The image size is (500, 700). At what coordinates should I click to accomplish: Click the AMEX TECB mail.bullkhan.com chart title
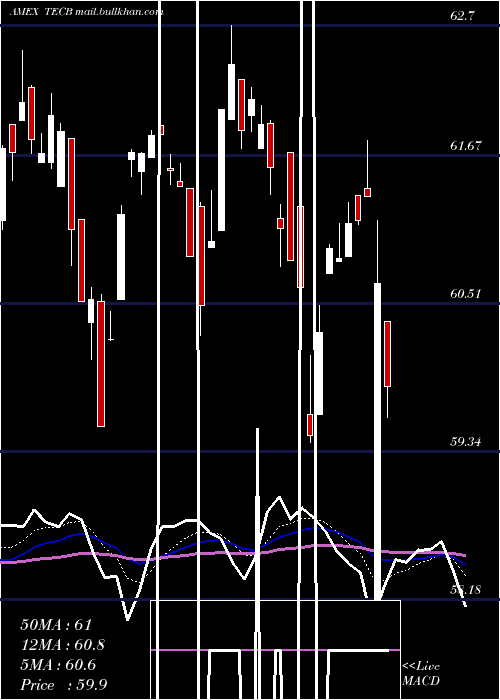[x=87, y=12]
